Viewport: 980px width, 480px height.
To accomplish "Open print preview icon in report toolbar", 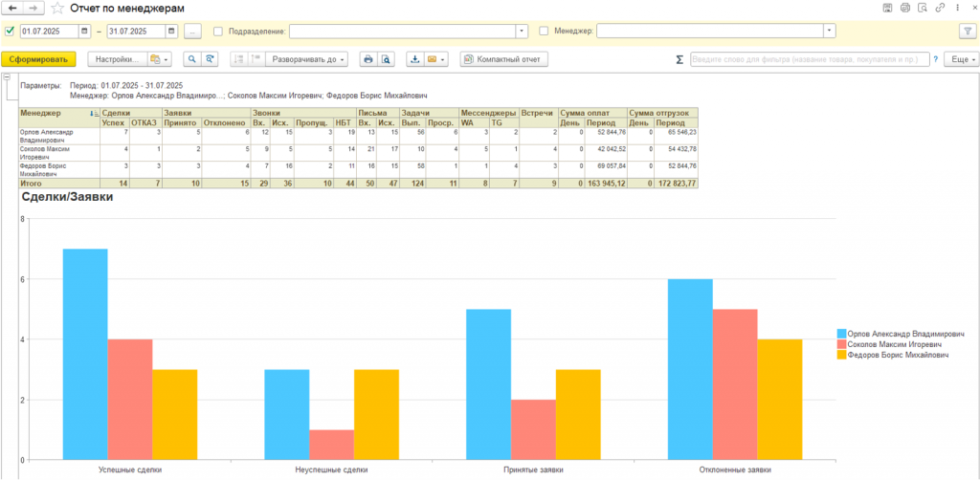I will click(386, 59).
